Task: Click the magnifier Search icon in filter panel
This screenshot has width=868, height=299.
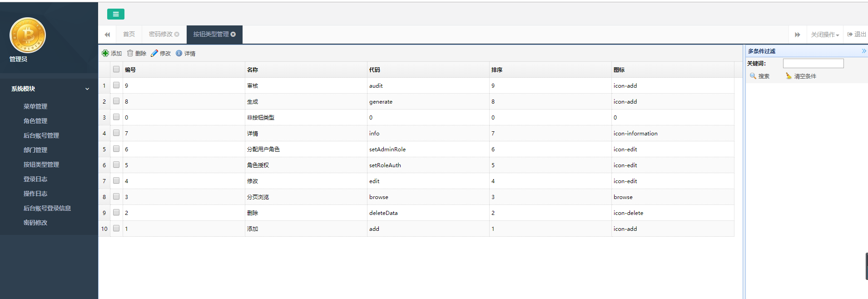Action: [753, 76]
